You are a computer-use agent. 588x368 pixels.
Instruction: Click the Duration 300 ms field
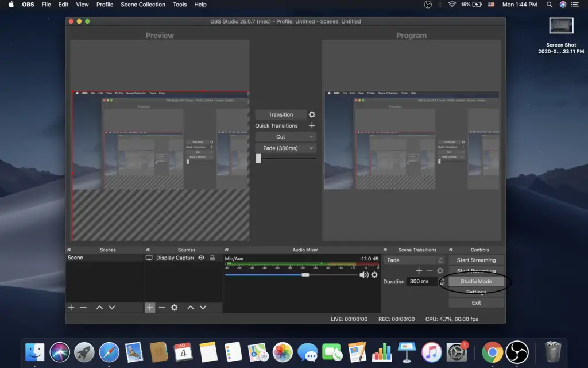422,281
